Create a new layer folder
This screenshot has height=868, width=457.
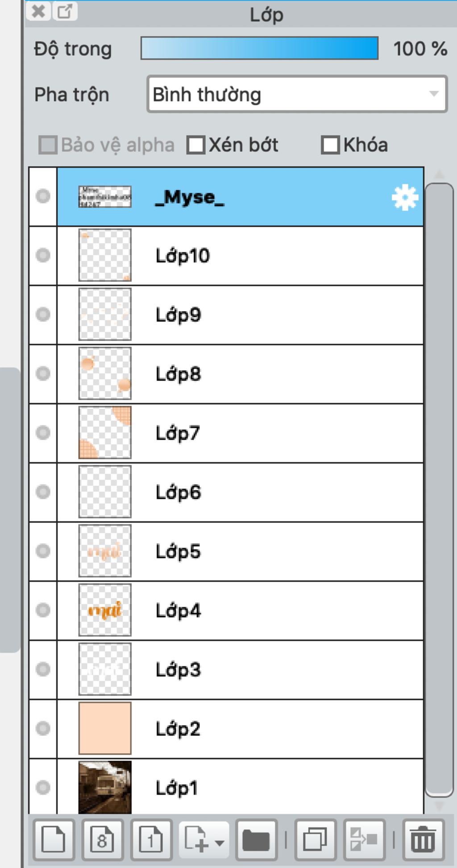click(256, 840)
